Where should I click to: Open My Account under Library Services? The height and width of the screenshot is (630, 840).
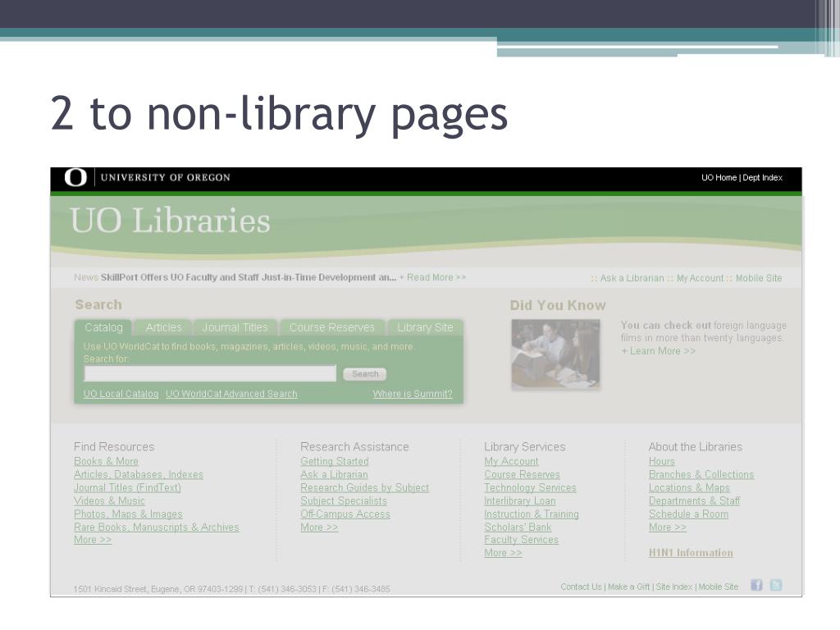click(511, 461)
